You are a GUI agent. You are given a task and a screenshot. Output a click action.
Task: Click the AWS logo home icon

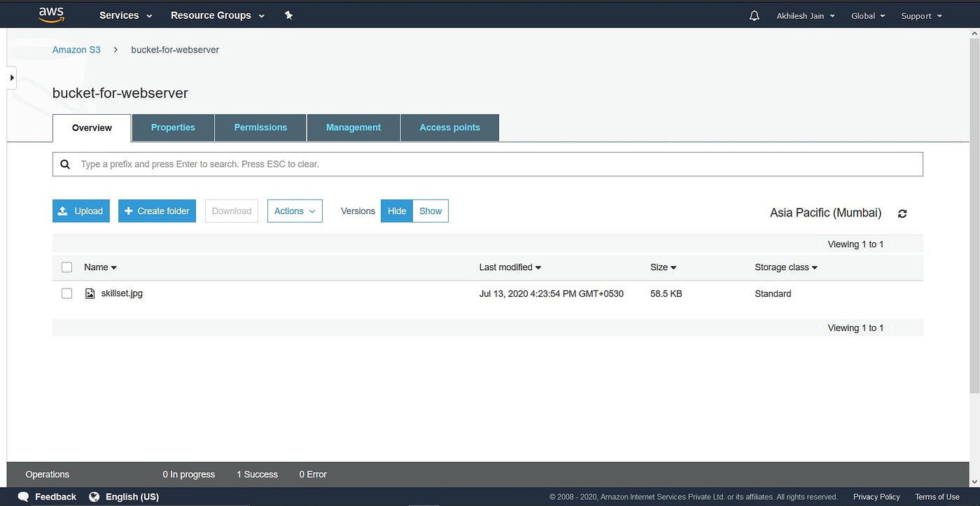tap(51, 15)
